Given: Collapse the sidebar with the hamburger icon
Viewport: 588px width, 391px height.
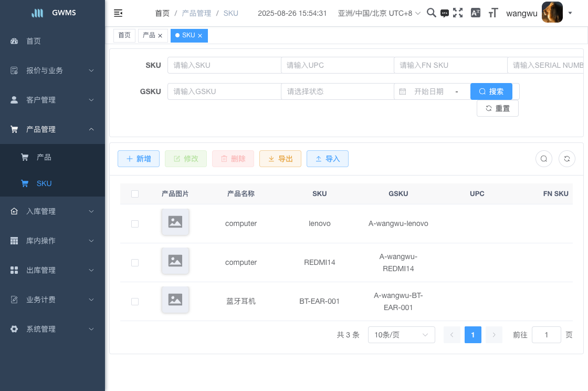Looking at the screenshot, I should pyautogui.click(x=118, y=13).
